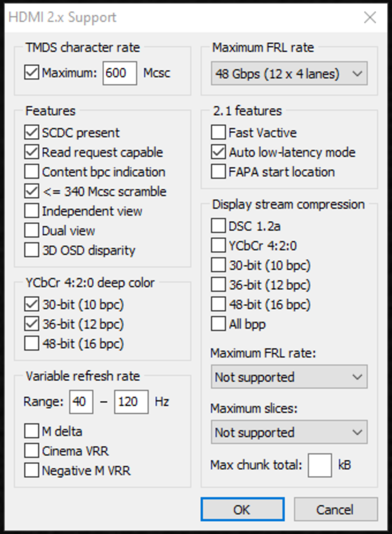Open the Maximum slices dropdown
The image size is (392, 534).
pos(289,432)
